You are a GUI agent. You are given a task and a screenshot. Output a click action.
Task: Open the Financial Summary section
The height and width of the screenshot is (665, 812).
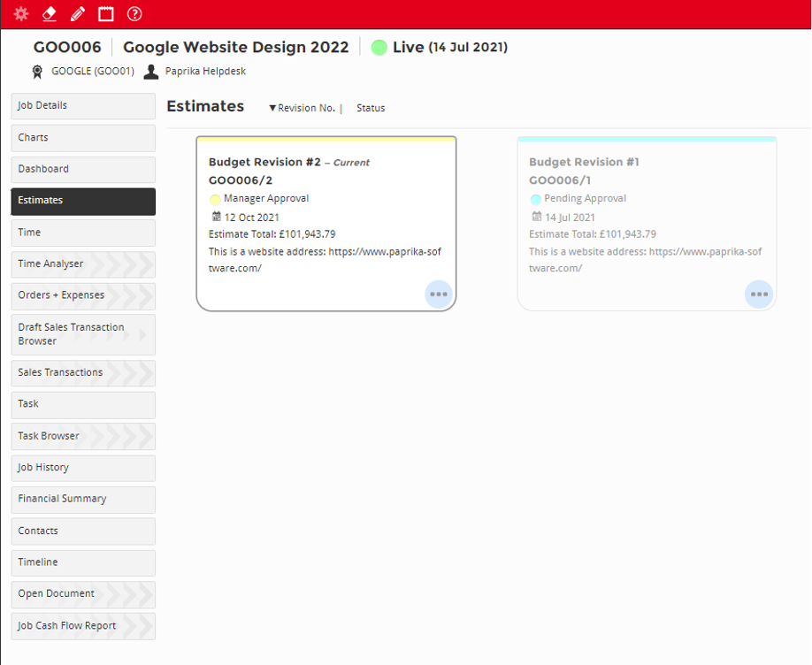coord(83,499)
